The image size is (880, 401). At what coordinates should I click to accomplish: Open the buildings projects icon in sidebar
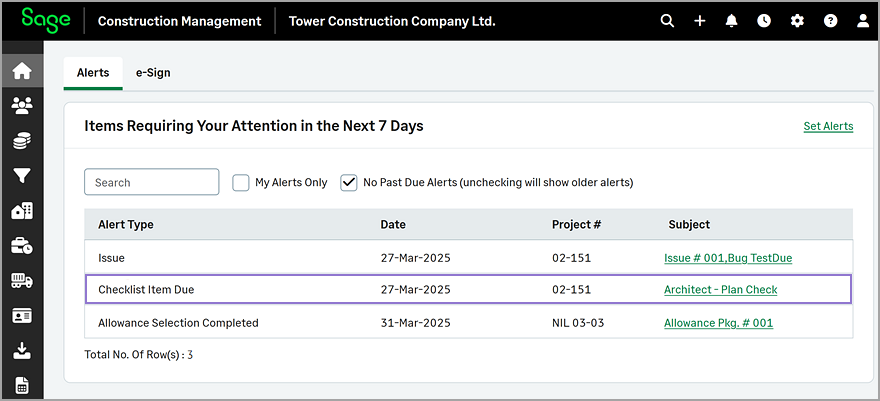coord(22,211)
